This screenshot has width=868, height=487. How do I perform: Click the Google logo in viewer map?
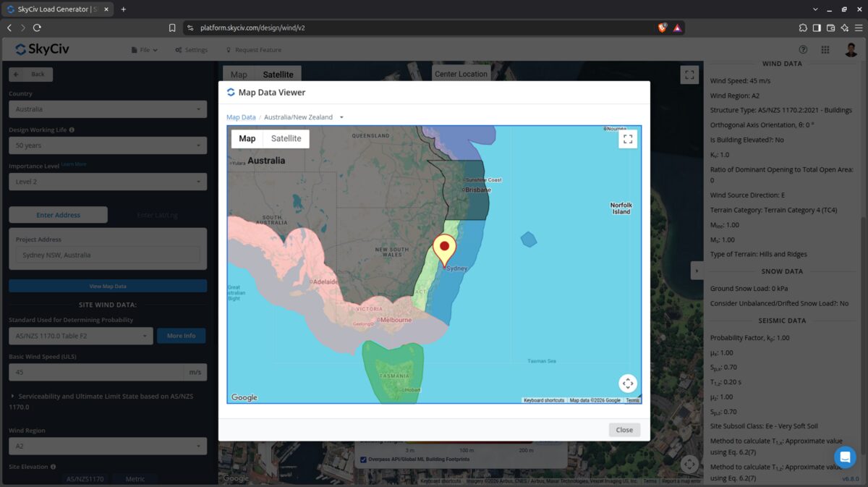point(244,397)
